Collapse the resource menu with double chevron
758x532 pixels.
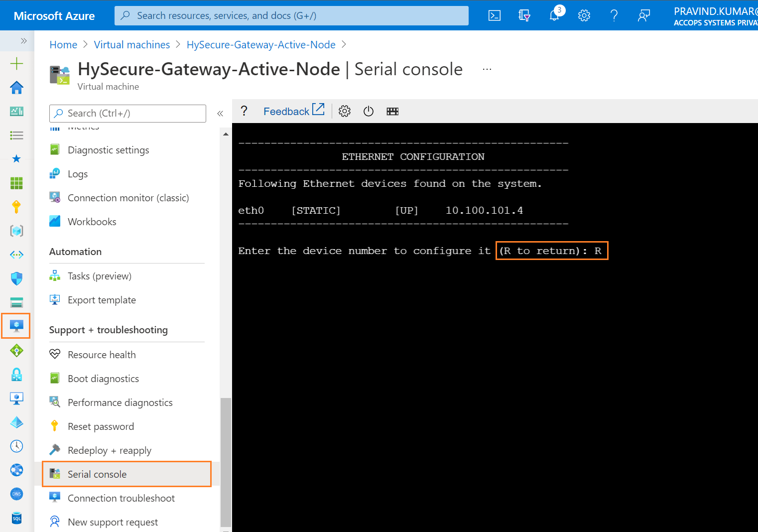220,114
